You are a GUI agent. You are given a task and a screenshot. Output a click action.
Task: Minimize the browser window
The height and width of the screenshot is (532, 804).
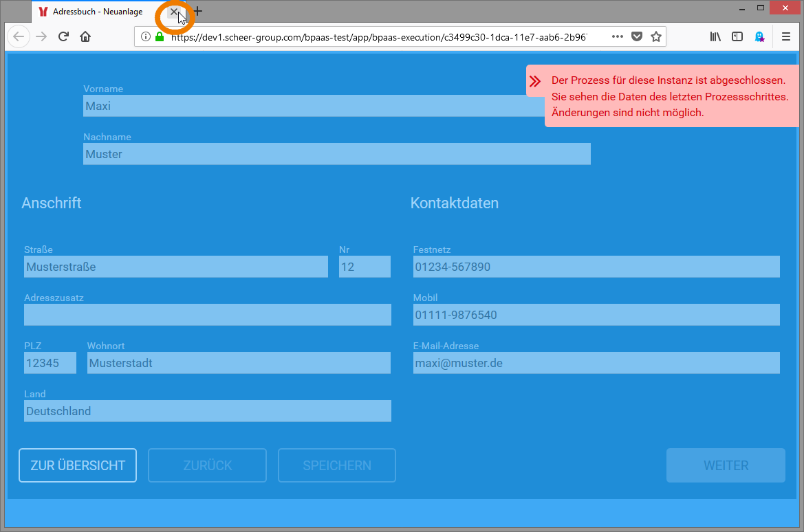(x=742, y=8)
